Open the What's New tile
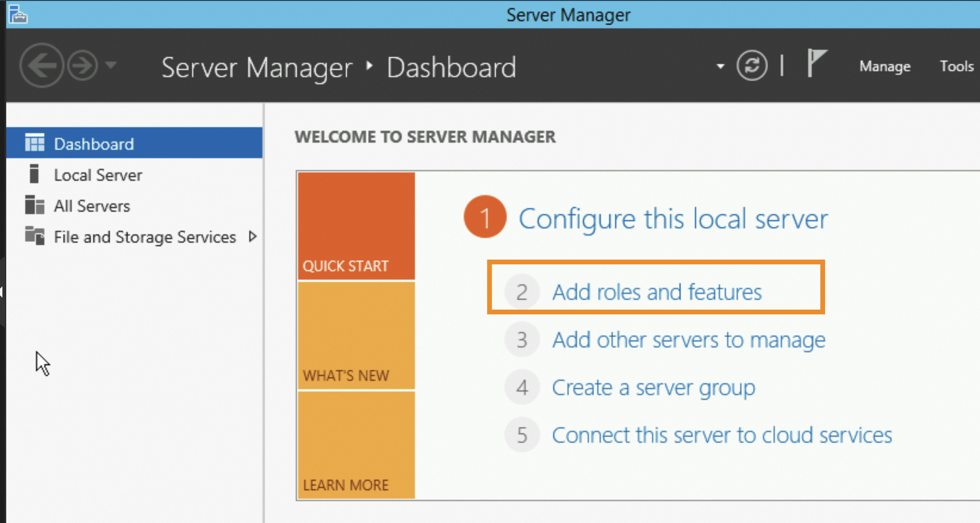Image resolution: width=980 pixels, height=523 pixels. pos(356,335)
